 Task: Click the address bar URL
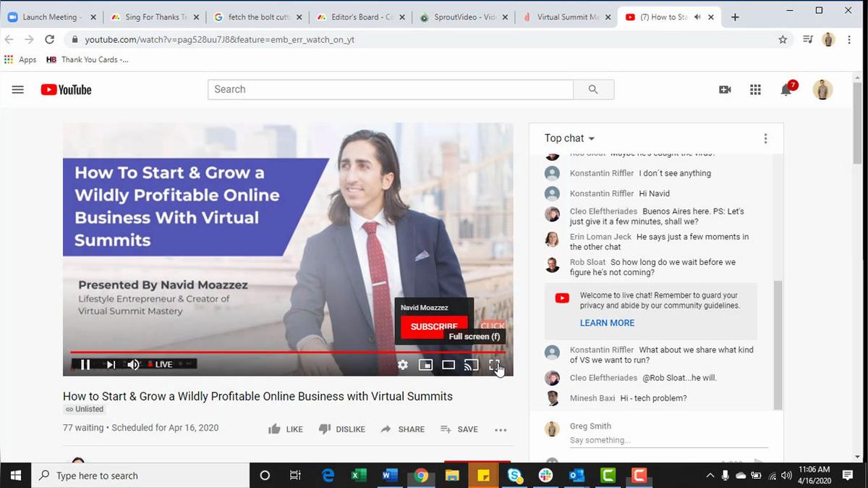pyautogui.click(x=219, y=40)
